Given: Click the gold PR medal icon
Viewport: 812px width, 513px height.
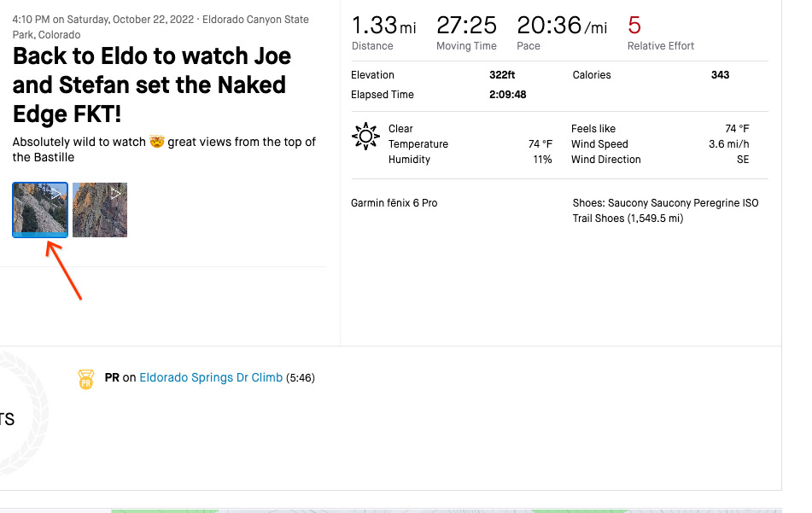Looking at the screenshot, I should (x=85, y=379).
